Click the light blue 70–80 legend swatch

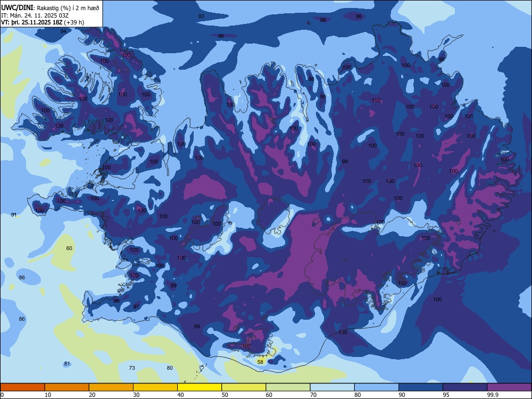tap(332, 387)
